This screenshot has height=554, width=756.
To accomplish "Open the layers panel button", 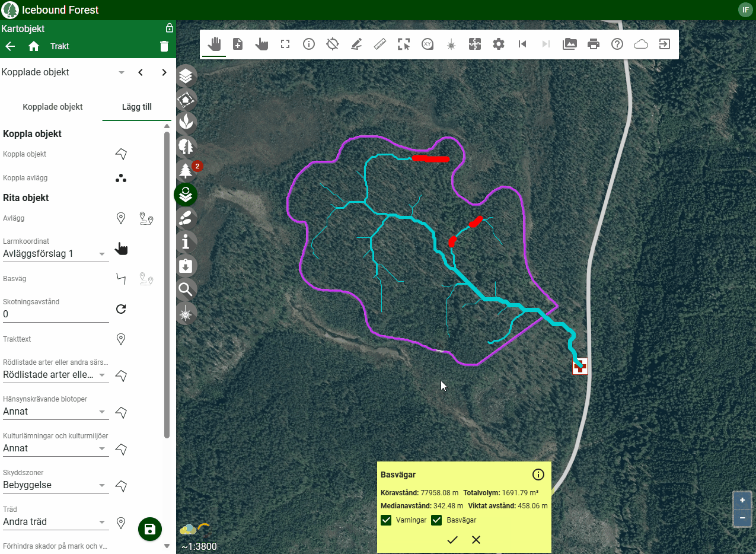I will [x=186, y=76].
